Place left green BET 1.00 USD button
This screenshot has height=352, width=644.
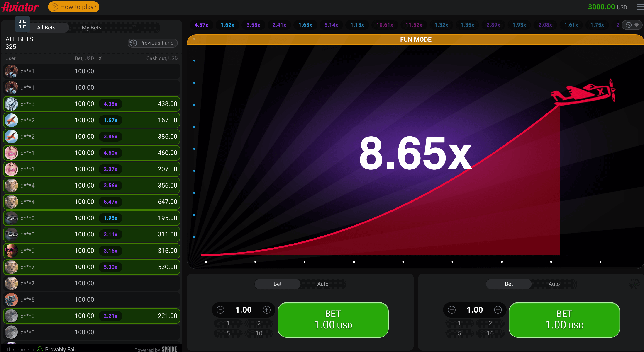click(x=333, y=320)
